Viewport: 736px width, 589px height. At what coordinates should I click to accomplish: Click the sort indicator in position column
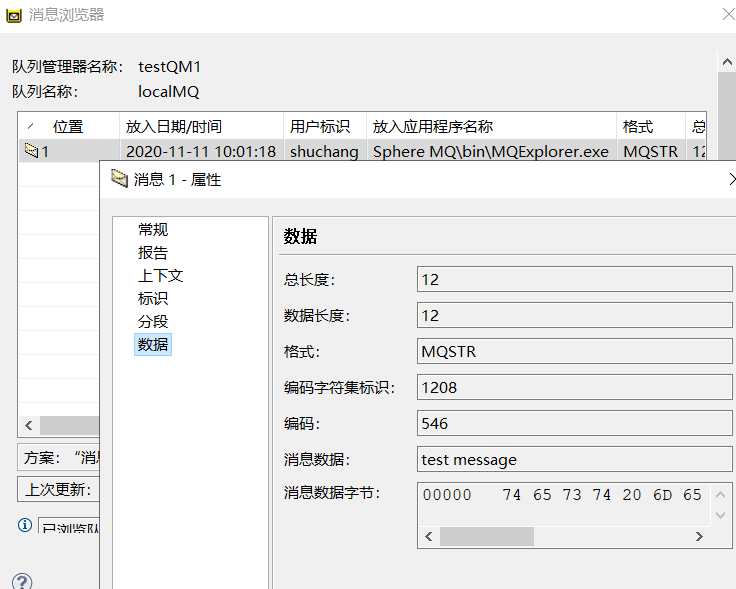tap(31, 126)
